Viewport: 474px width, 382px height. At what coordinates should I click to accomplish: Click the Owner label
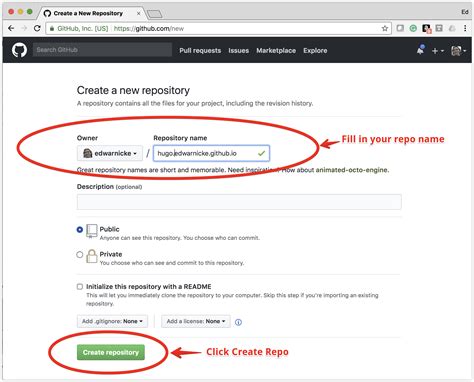pos(87,138)
